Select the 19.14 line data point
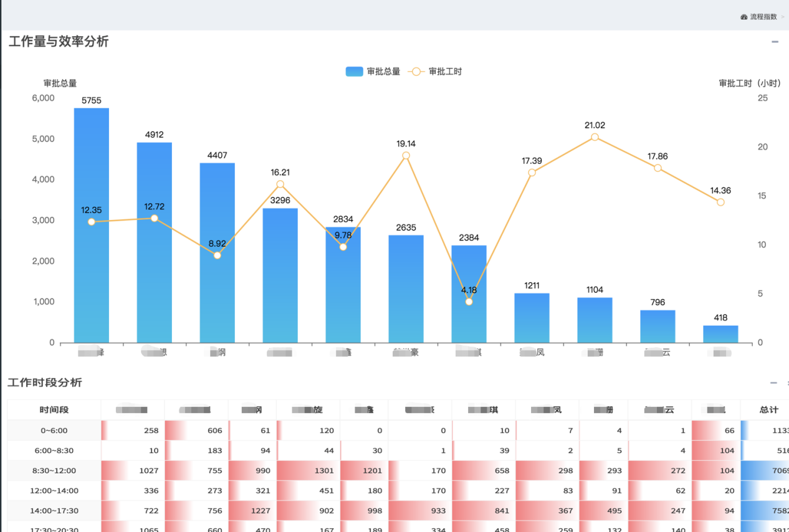The height and width of the screenshot is (532, 789). point(406,156)
